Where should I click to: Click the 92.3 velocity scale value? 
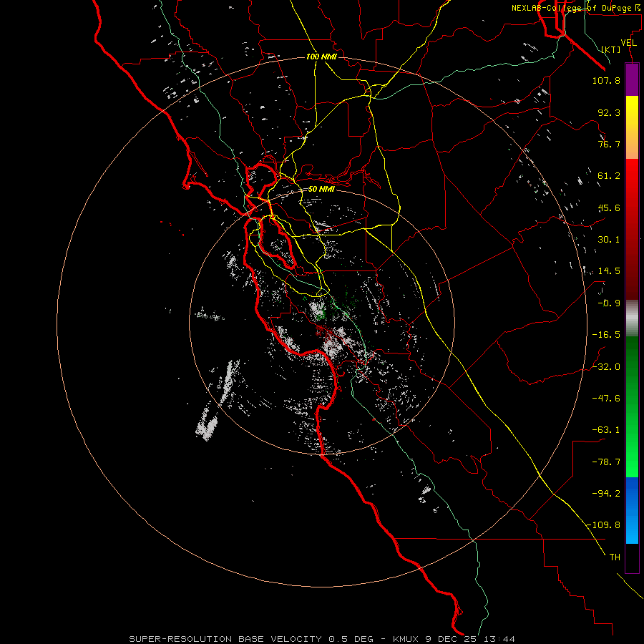tap(609, 112)
